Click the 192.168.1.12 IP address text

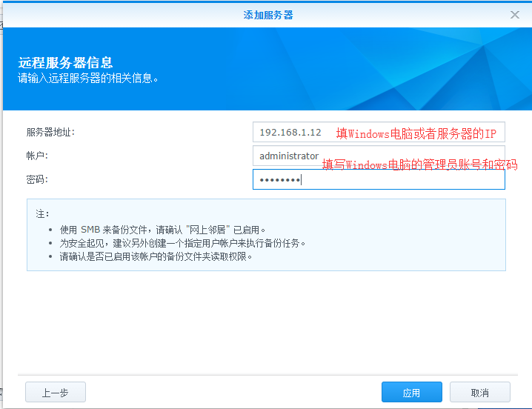pyautogui.click(x=290, y=132)
